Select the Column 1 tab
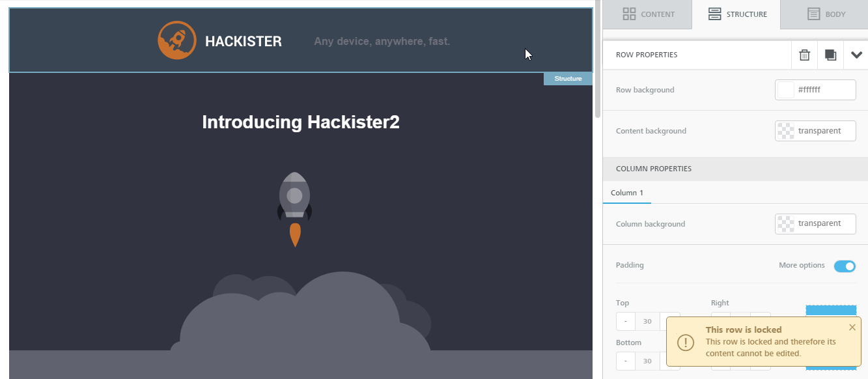The image size is (868, 379). click(626, 193)
